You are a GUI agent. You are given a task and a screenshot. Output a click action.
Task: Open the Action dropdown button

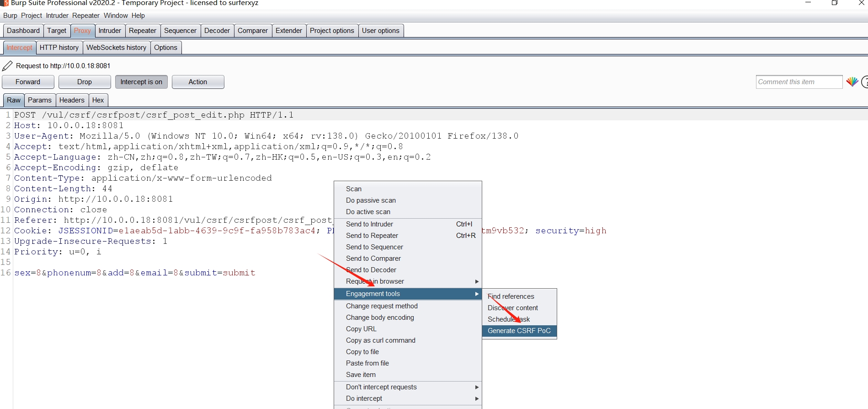pos(198,82)
